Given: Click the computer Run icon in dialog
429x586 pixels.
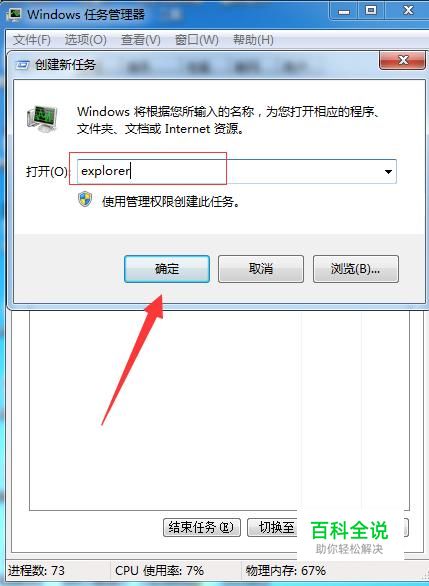Looking at the screenshot, I should point(42,119).
